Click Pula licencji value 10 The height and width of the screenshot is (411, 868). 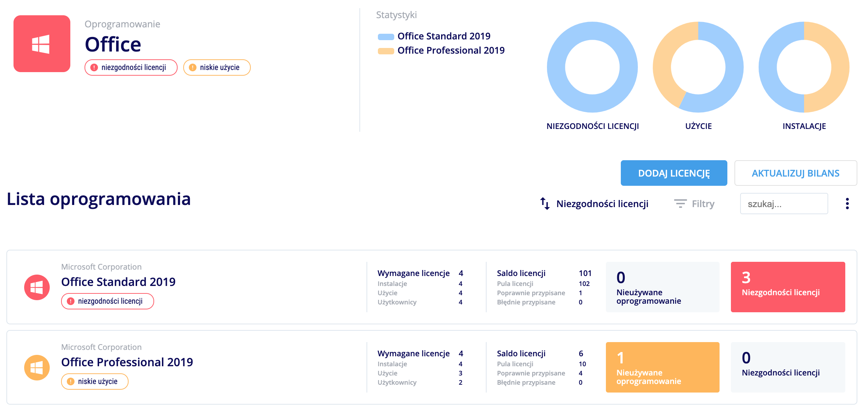tap(582, 364)
